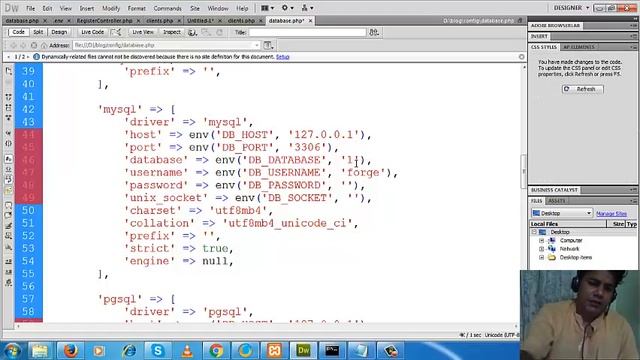
Task: Open Live View options icon dropdown
Action: pyautogui.click(x=269, y=45)
